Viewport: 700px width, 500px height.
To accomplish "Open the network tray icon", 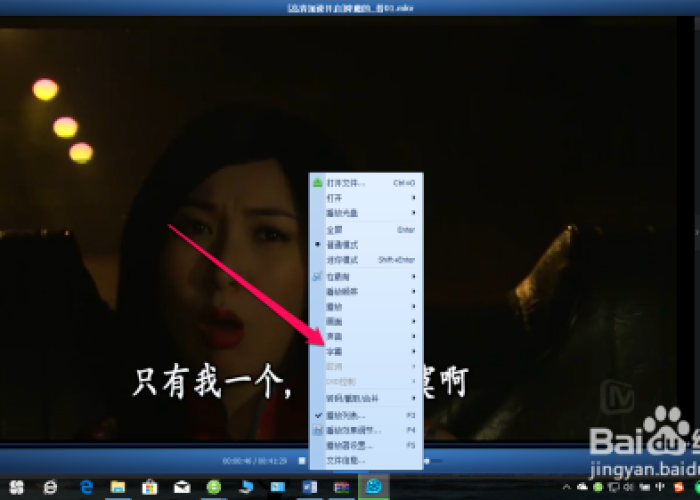I will click(x=613, y=487).
